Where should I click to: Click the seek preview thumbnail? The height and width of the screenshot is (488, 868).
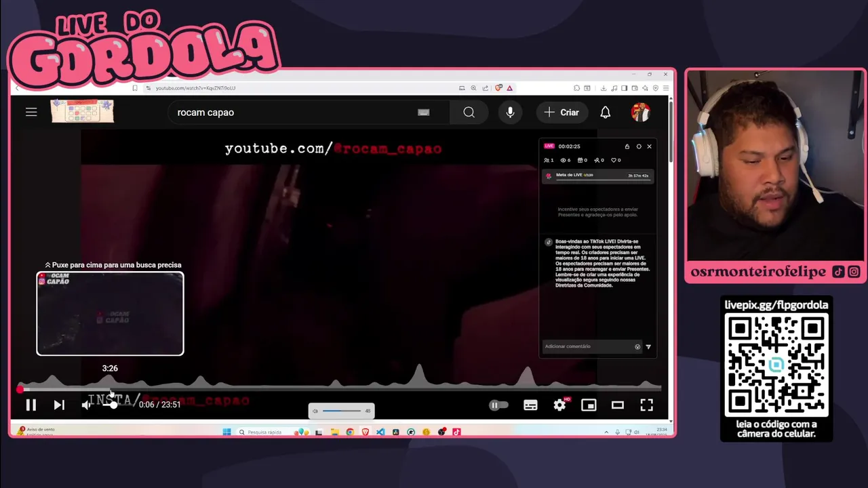(110, 314)
